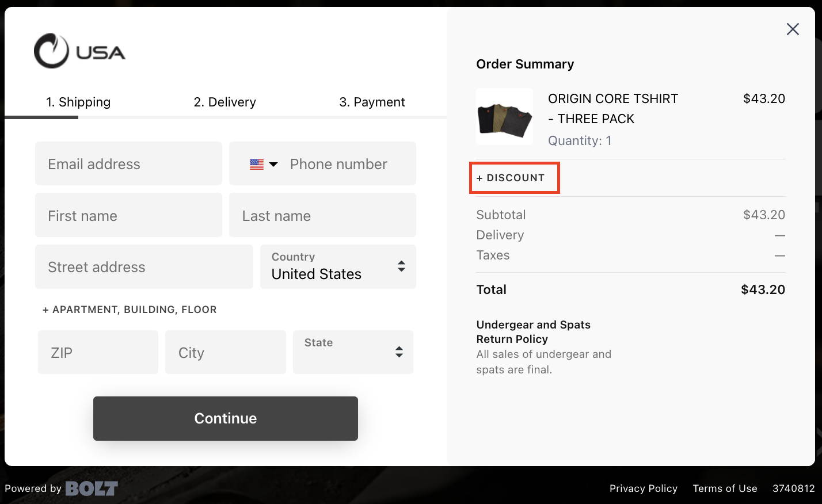Click the T-shirt three pack product thumbnail
Viewport: 822px width, 504px height.
click(x=505, y=117)
